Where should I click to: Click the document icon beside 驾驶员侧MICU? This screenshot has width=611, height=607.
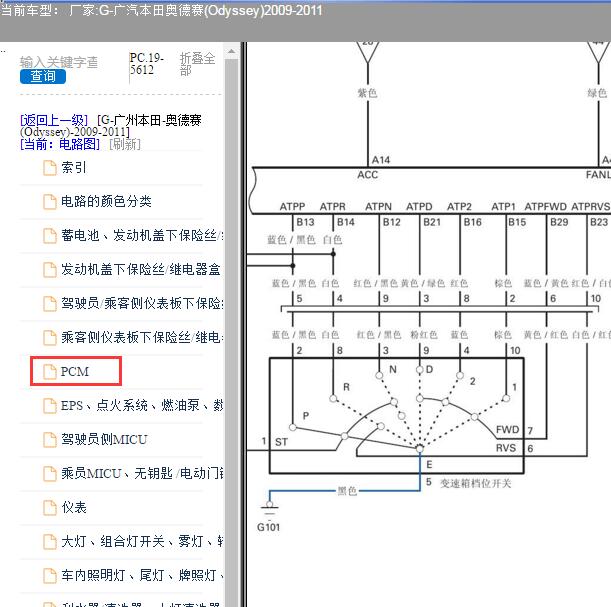50,439
